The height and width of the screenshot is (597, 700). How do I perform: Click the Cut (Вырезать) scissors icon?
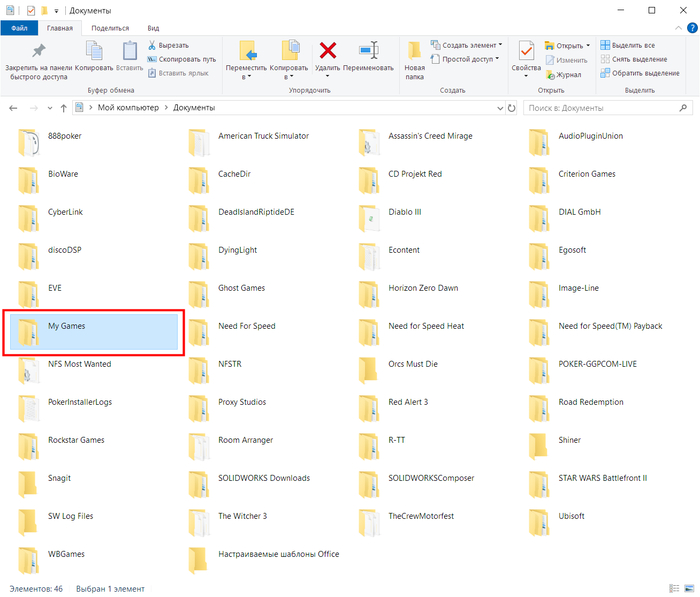pos(153,46)
